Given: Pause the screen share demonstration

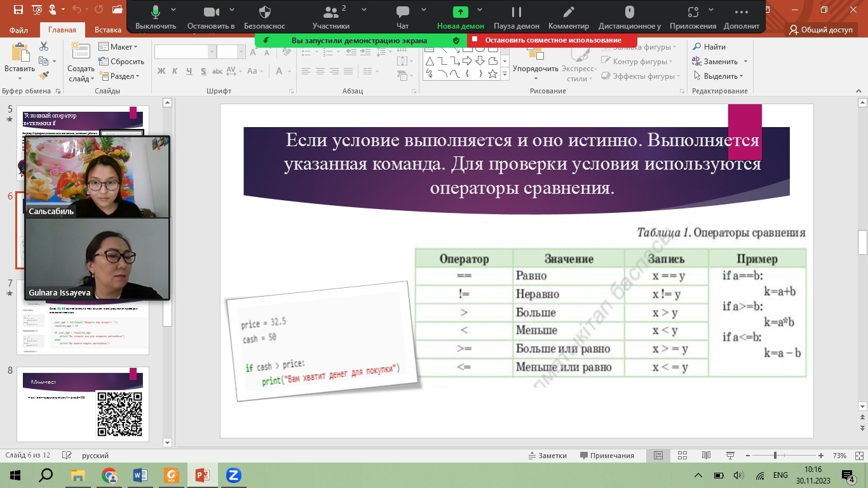Looking at the screenshot, I should 516,13.
